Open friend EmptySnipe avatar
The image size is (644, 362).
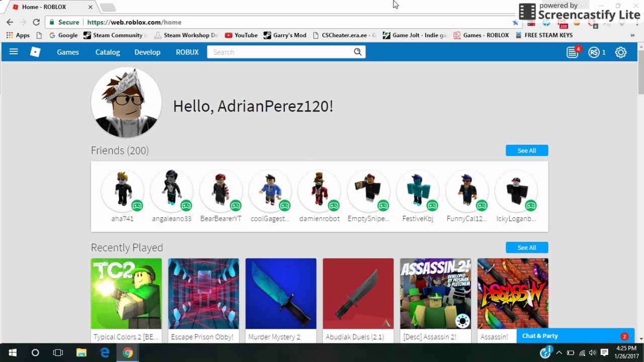(x=368, y=190)
